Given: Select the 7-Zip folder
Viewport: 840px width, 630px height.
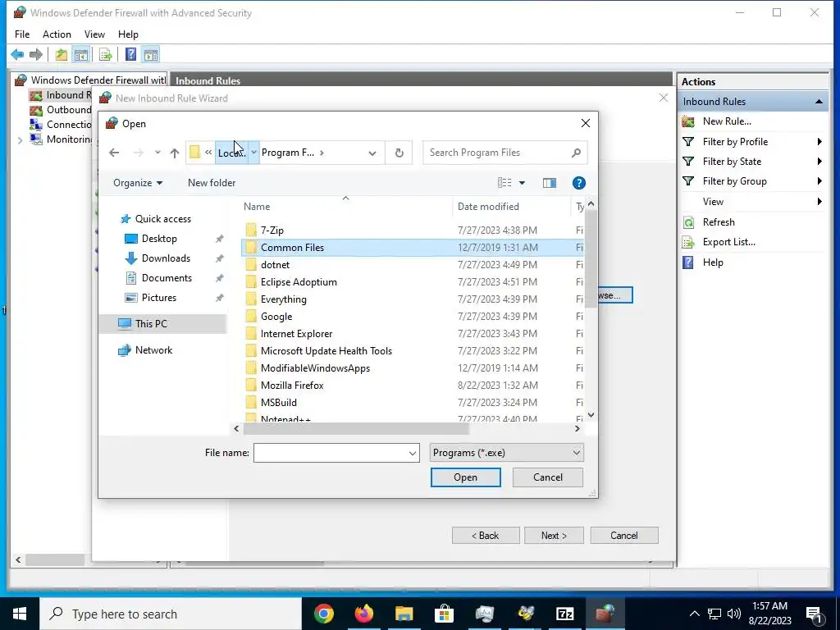Looking at the screenshot, I should tap(272, 231).
